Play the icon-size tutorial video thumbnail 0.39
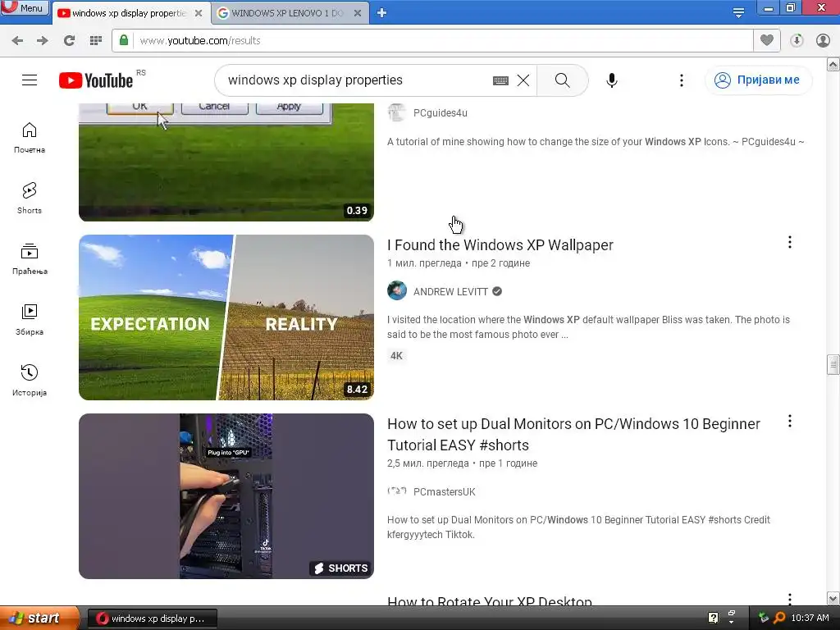840x630 pixels. [x=226, y=162]
